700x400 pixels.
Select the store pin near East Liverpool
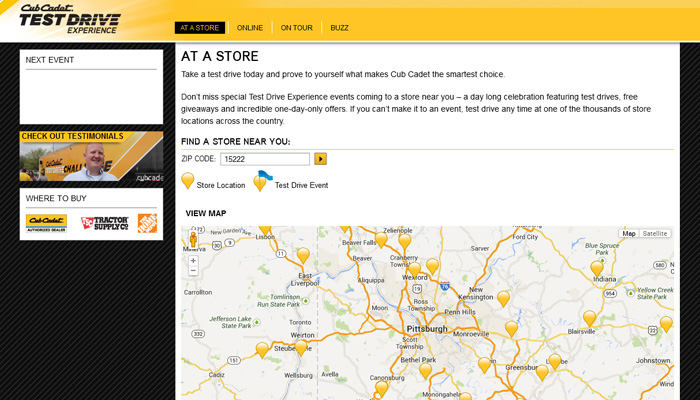click(x=303, y=256)
